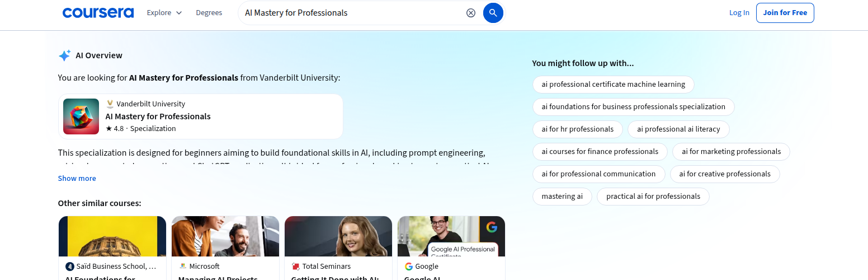Click the 4.8 Specialization rating text
Viewport: 868px width, 280px height.
pyautogui.click(x=140, y=129)
